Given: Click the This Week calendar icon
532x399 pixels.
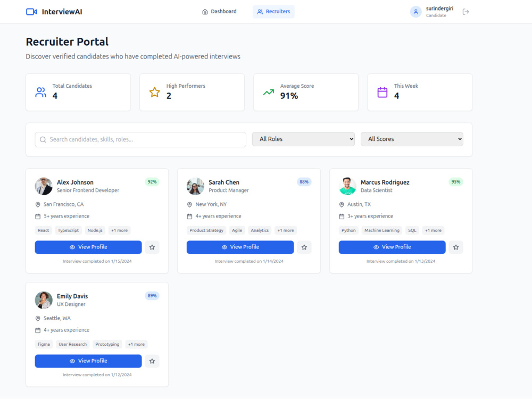Looking at the screenshot, I should point(383,92).
